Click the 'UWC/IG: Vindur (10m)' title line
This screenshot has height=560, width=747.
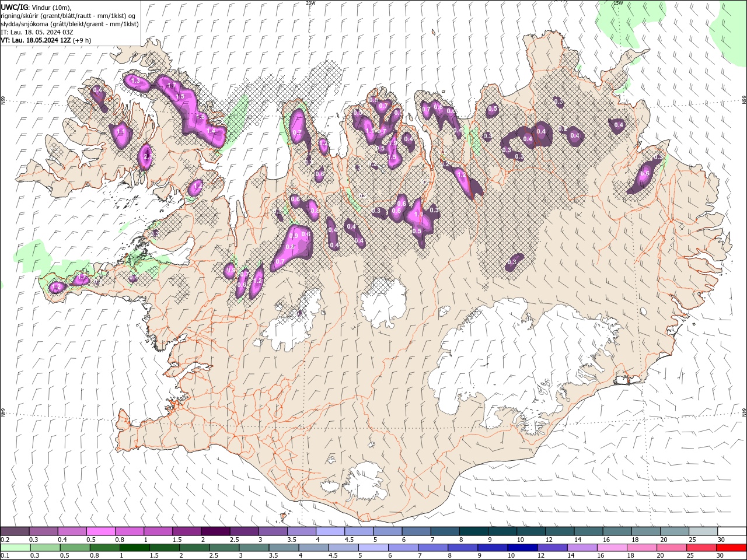tap(36, 6)
